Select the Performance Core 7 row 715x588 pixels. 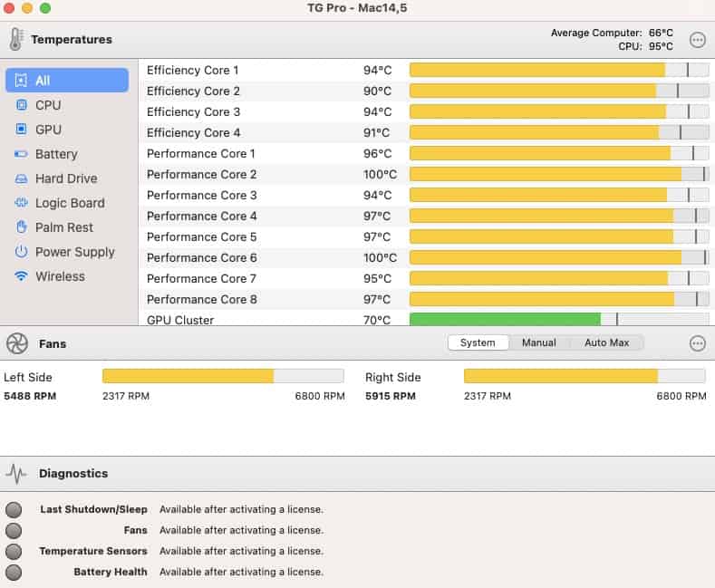pyautogui.click(x=426, y=278)
